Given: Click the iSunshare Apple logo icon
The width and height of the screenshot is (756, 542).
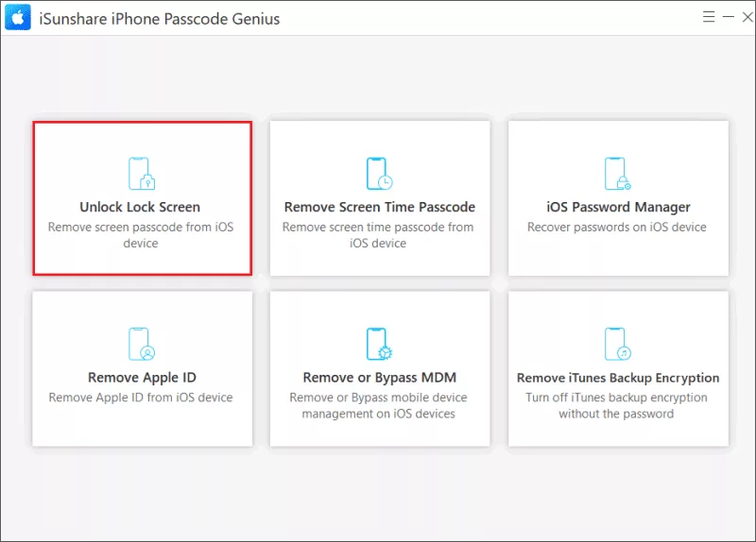Looking at the screenshot, I should 18,17.
